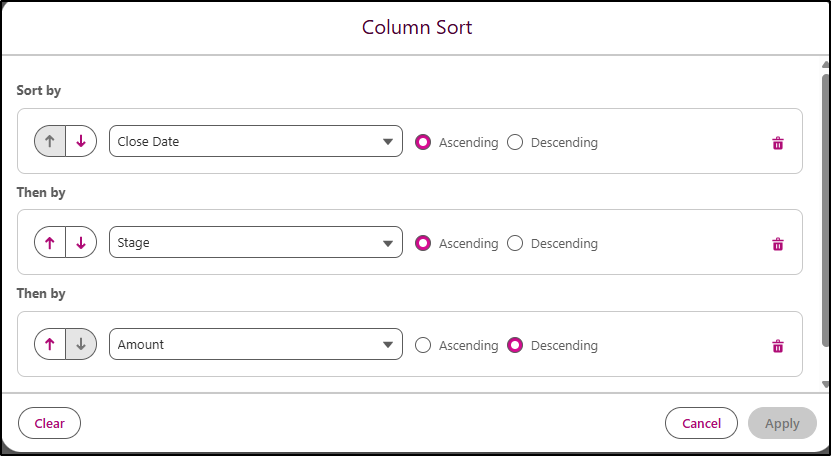Remove the Amount sort row
Viewport: 831px width, 456px height.
pyautogui.click(x=778, y=346)
